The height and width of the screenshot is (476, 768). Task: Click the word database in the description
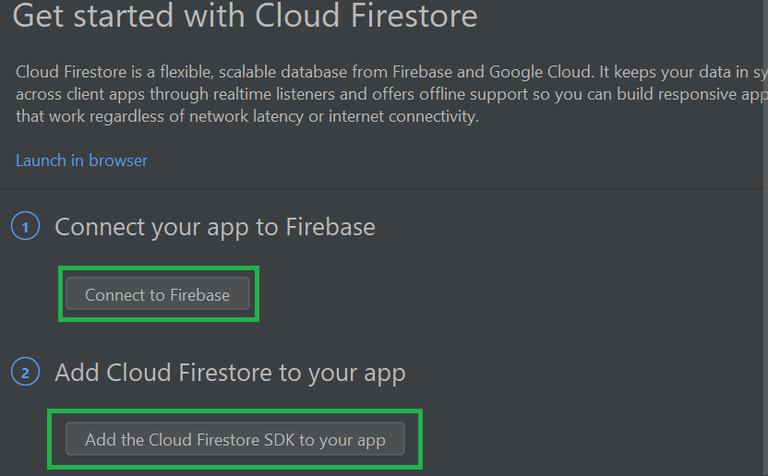tap(332, 73)
